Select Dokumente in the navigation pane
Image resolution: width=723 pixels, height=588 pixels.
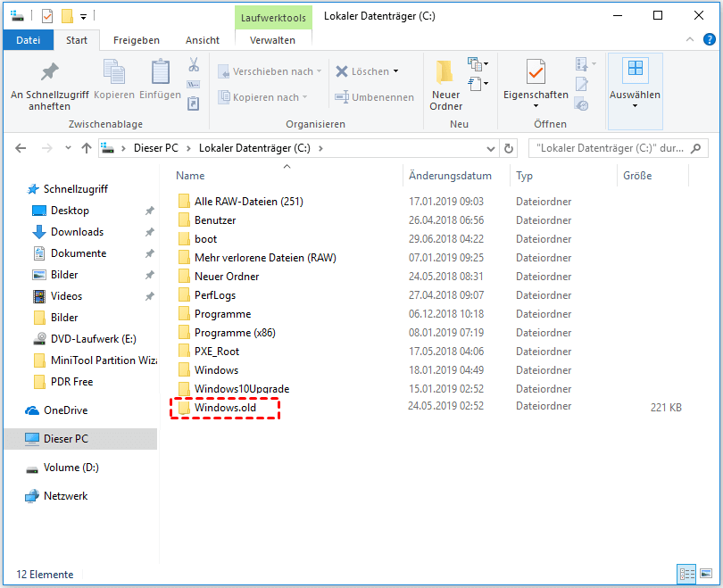(x=79, y=253)
